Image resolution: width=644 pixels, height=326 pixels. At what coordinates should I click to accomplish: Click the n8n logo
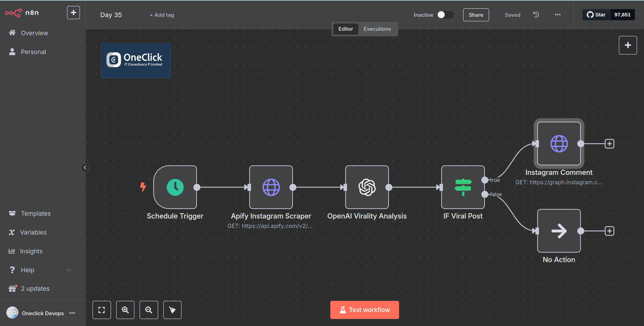coord(22,13)
